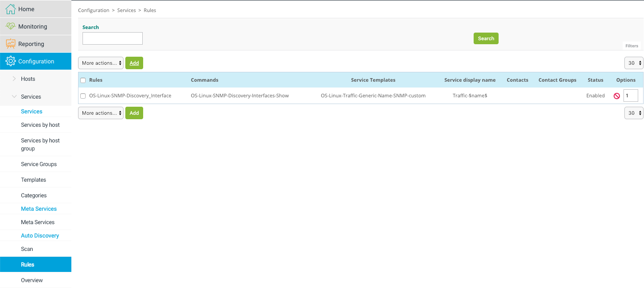
Task: Click the Configuration gear icon
Action: (x=10, y=61)
